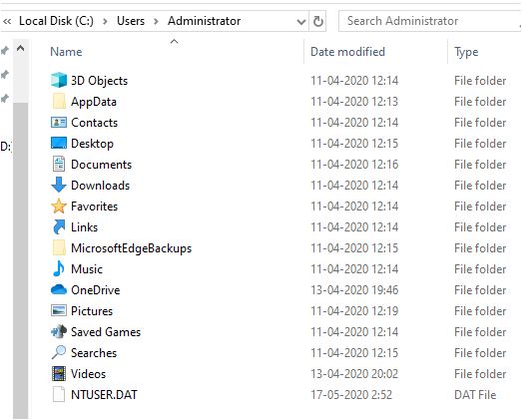The image size is (522, 420).
Task: Select the MicrosoftEdgeBackups folder name
Action: tap(131, 248)
